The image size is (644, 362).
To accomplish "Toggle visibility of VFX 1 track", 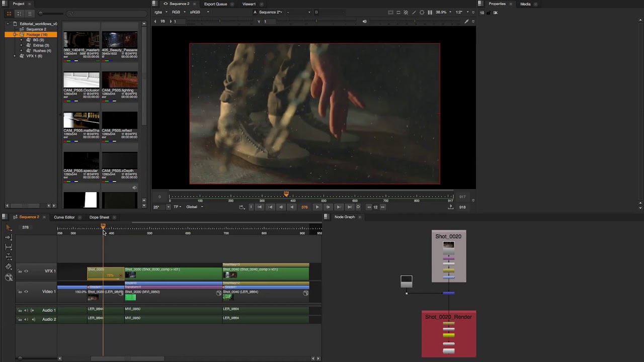I will click(26, 271).
